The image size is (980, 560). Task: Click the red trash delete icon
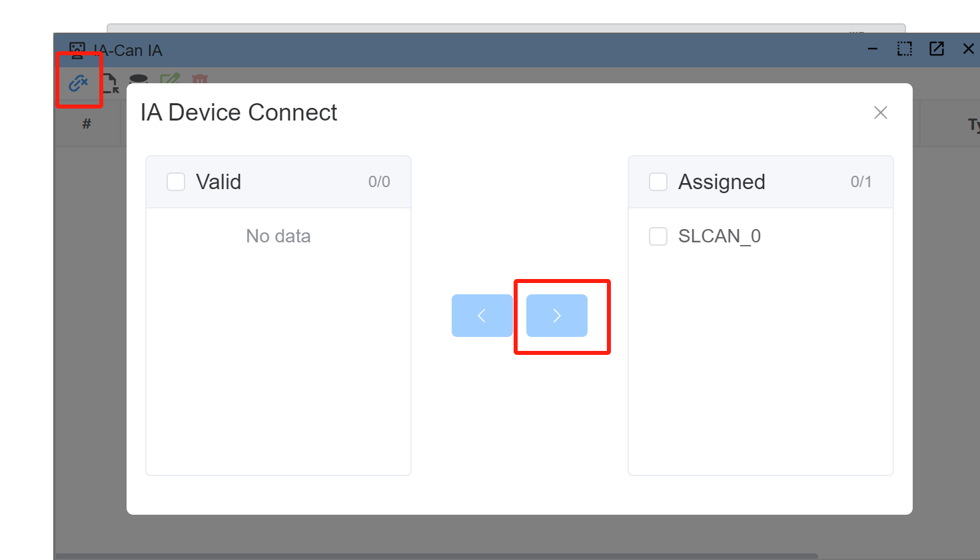200,79
